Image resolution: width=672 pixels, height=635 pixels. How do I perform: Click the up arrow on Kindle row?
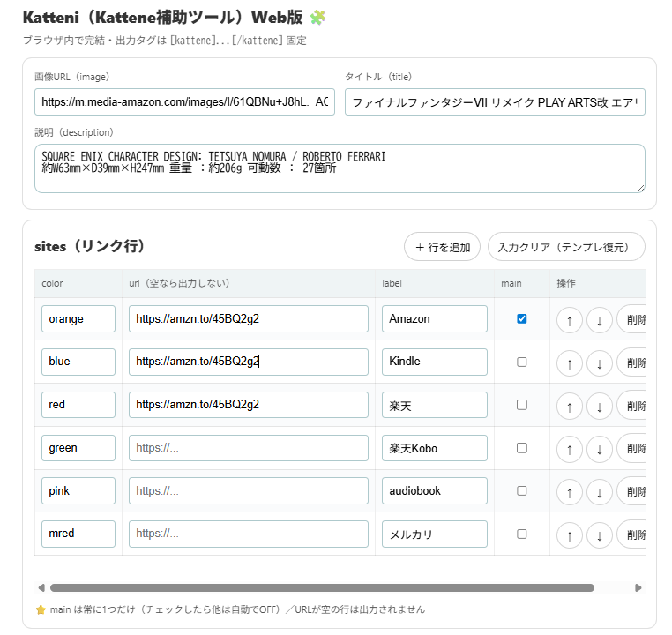(569, 362)
